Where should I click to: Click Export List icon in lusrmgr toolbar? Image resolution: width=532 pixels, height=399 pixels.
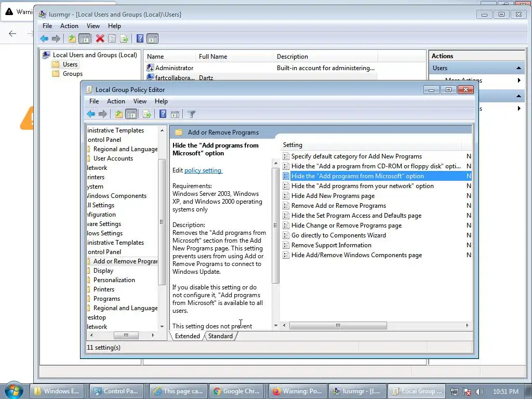(124, 38)
